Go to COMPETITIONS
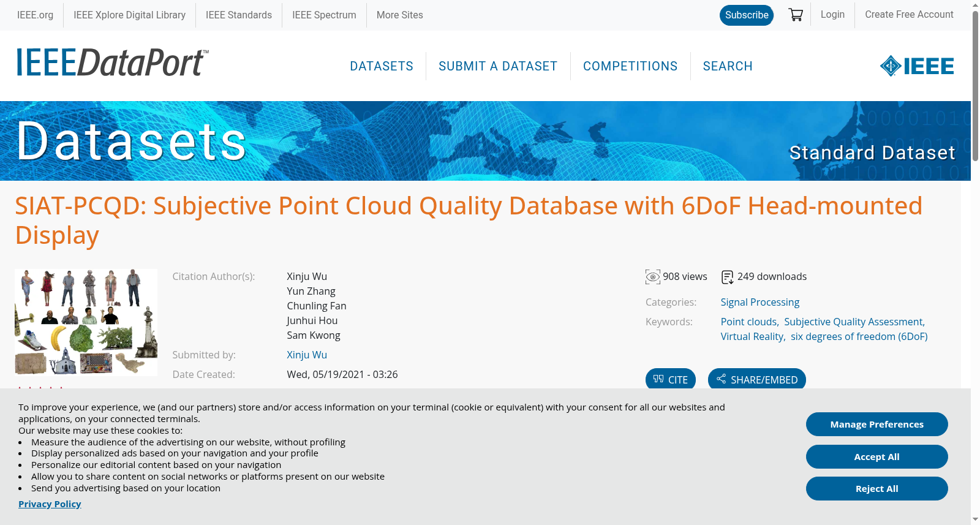980x525 pixels. (x=630, y=66)
